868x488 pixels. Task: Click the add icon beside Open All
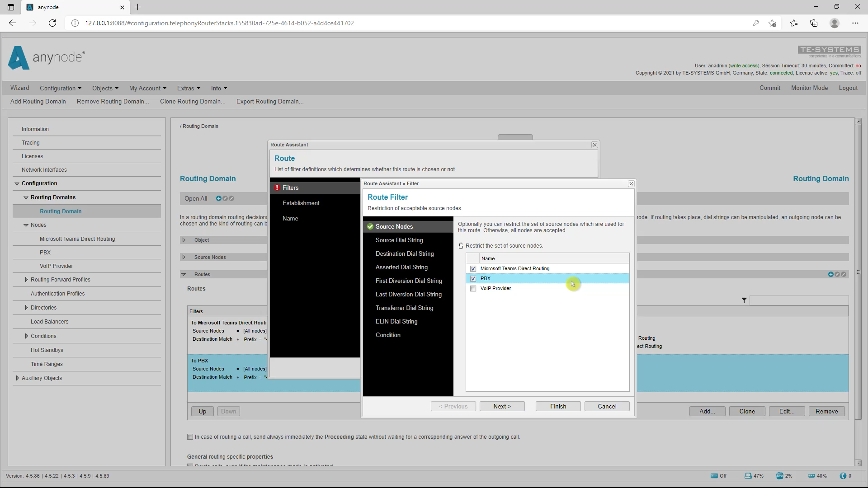[219, 198]
